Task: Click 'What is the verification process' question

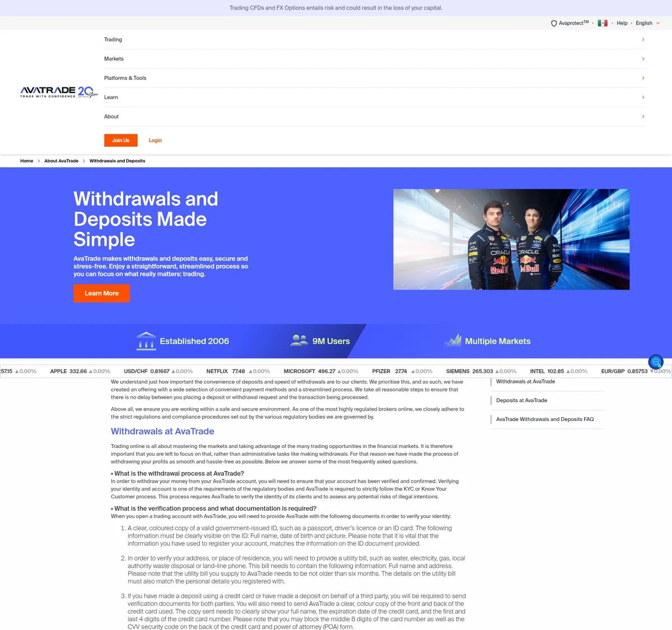Action: click(216, 508)
